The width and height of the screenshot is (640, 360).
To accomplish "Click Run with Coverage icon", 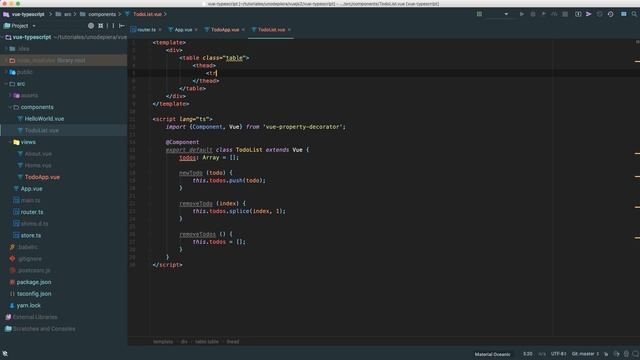I will pos(544,14).
